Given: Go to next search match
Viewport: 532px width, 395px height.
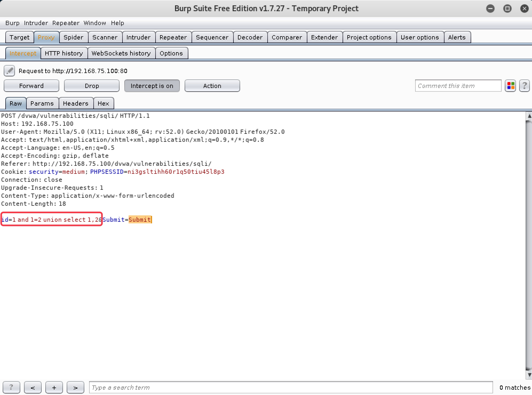Looking at the screenshot, I should (75, 387).
